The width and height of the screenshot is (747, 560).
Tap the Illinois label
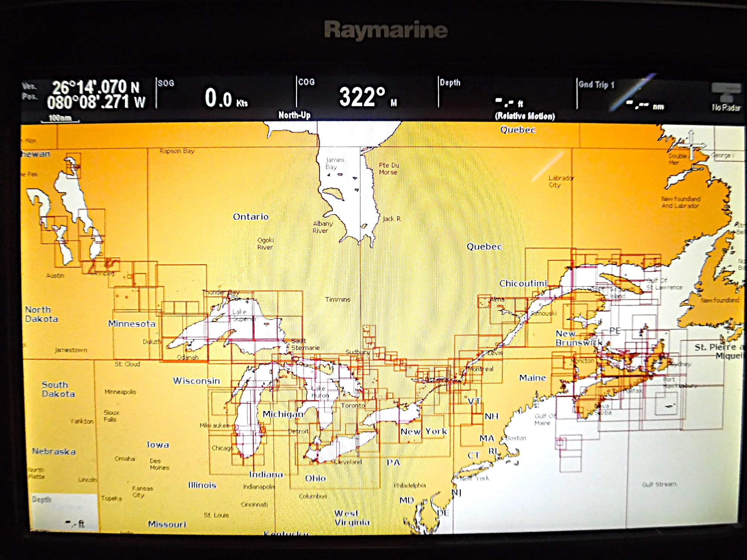coord(202,485)
